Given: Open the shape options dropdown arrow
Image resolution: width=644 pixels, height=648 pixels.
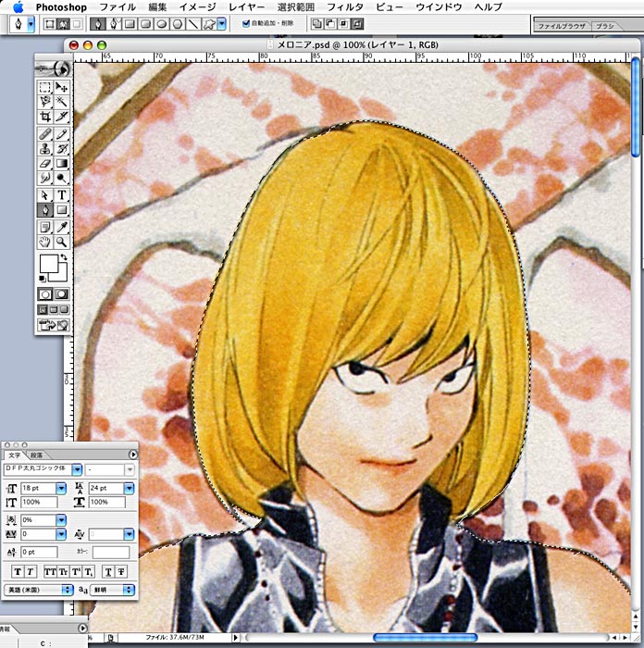Looking at the screenshot, I should pyautogui.click(x=222, y=24).
